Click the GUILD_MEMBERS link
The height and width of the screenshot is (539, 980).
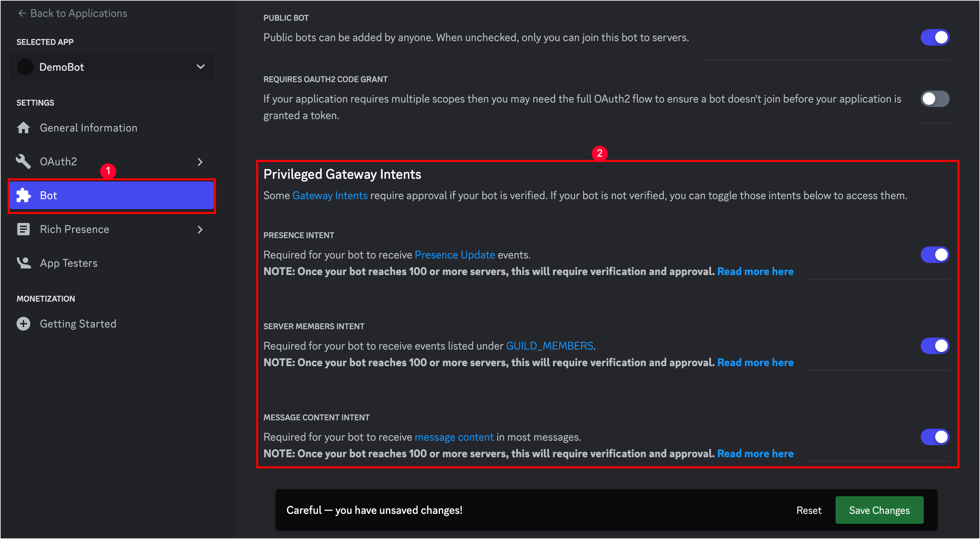(549, 346)
